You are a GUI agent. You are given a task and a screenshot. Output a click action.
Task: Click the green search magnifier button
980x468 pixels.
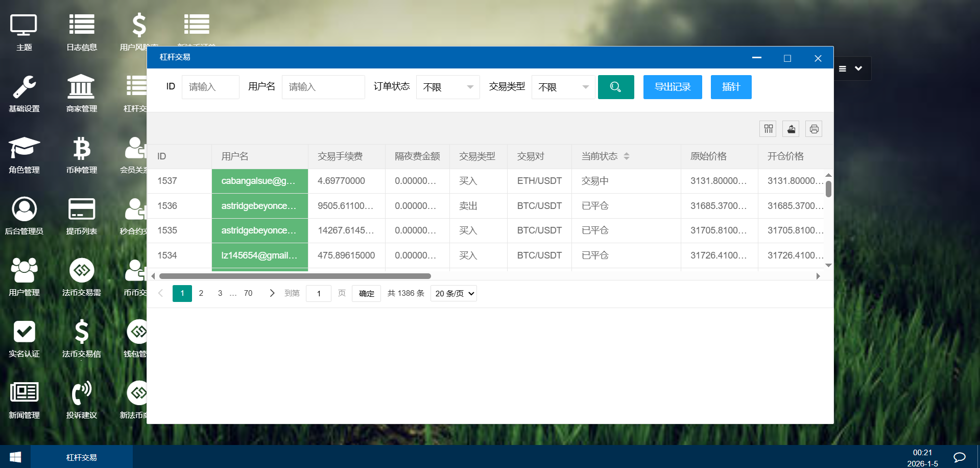point(615,87)
